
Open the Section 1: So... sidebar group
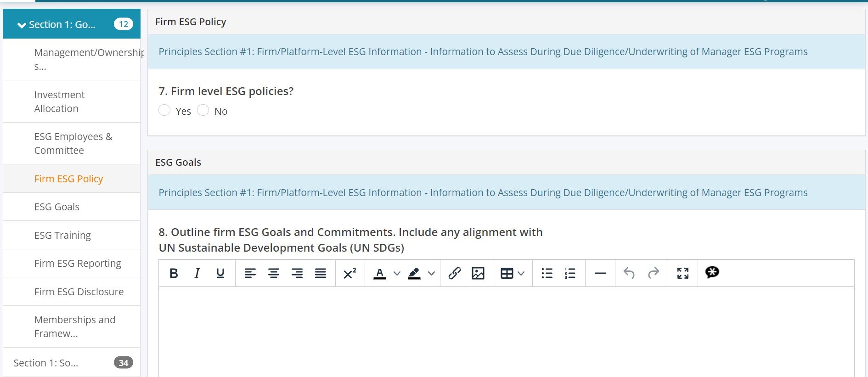(72, 363)
